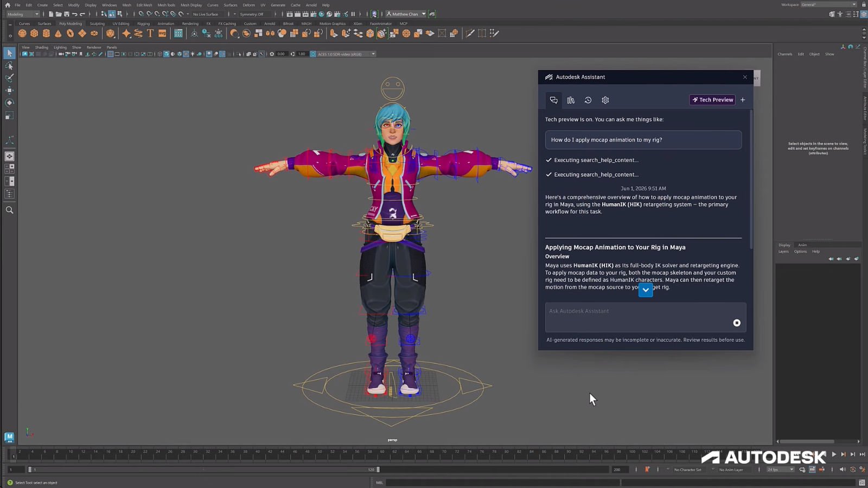
Task: Open the 24 fps frame rate dropdown
Action: [x=781, y=470]
